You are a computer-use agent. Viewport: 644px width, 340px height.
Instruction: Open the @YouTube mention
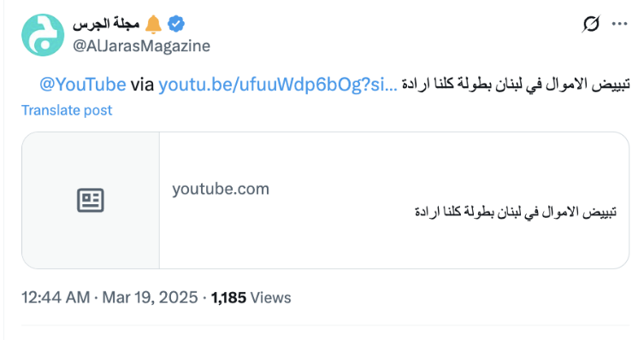pos(83,85)
